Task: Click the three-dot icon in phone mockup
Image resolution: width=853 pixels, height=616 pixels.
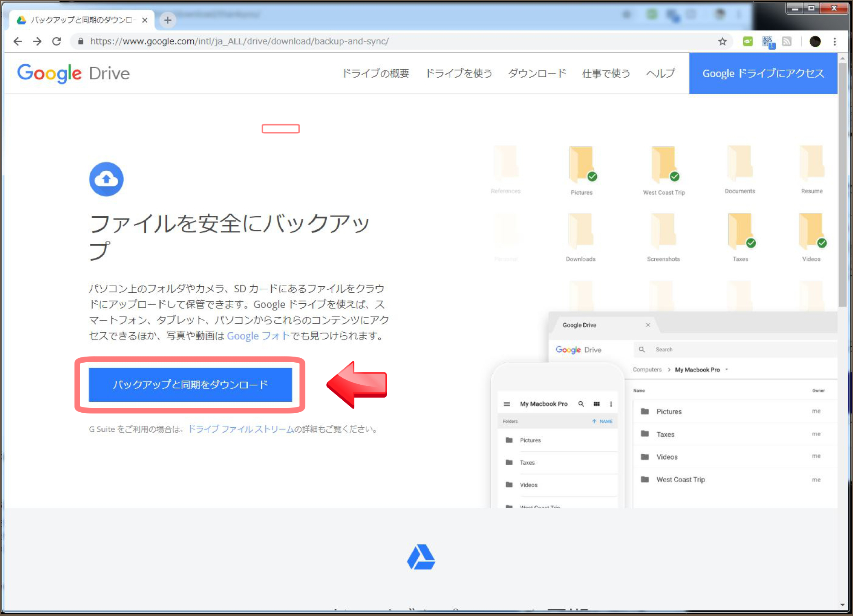Action: (611, 404)
